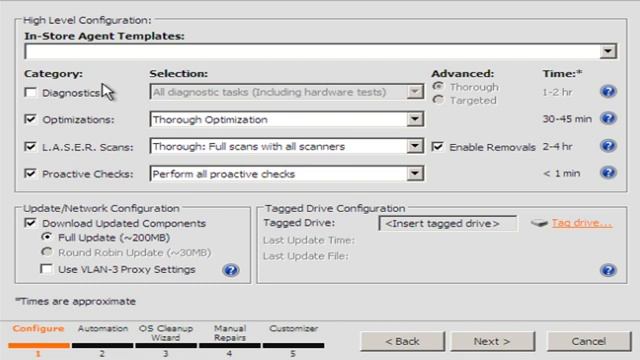Open help for Tagged Drive Configuration
The image size is (640, 360).
click(x=608, y=270)
